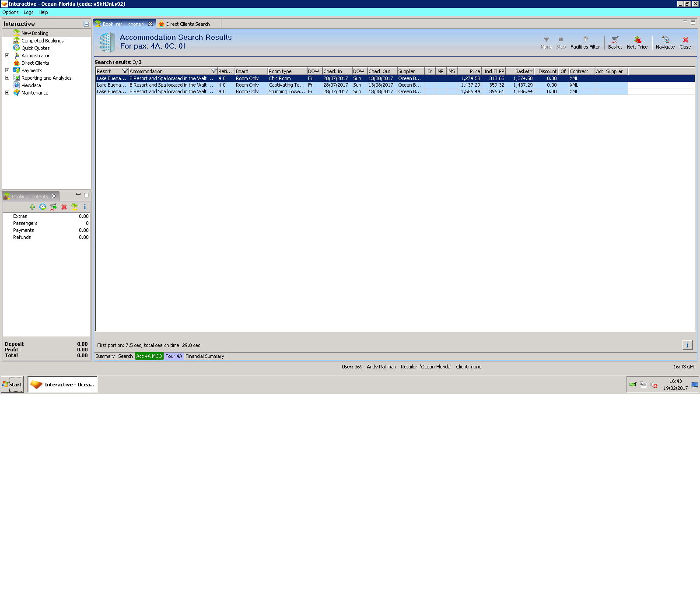Select the Captivating To… room row
The image size is (700, 613).
[395, 85]
